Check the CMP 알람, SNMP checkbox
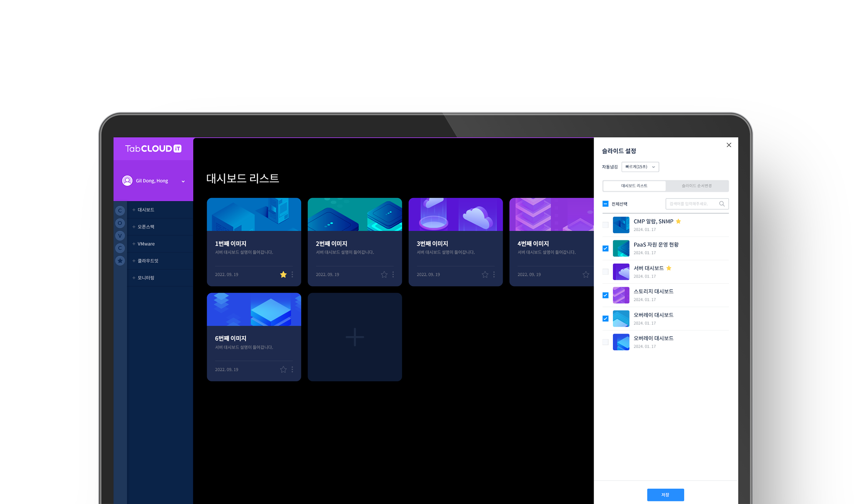Viewport: 854px width, 504px height. click(x=605, y=225)
